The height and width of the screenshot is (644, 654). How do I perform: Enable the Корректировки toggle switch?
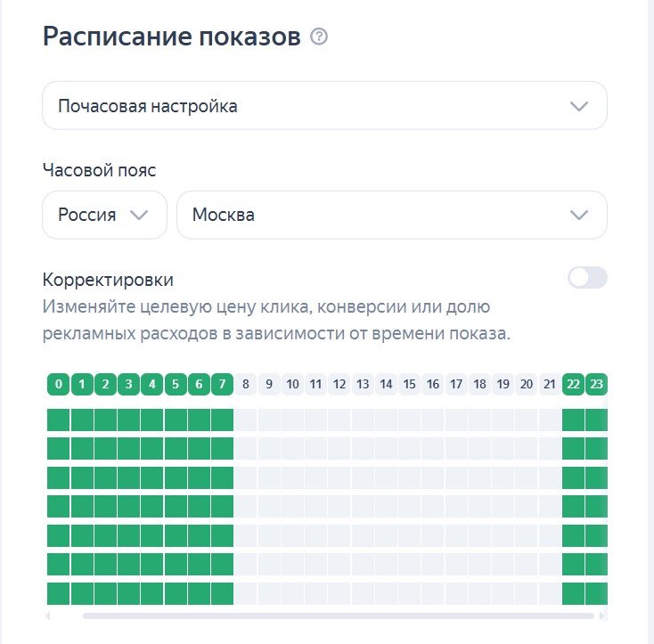[x=587, y=278]
